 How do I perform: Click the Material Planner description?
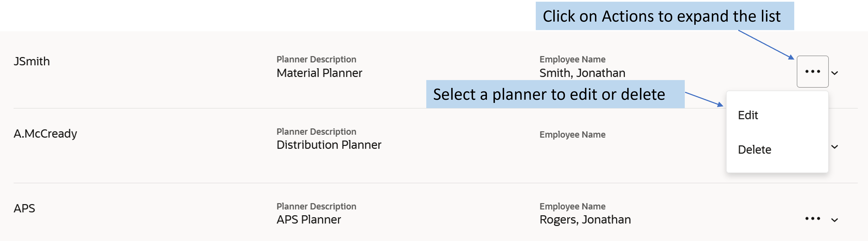[x=319, y=73]
